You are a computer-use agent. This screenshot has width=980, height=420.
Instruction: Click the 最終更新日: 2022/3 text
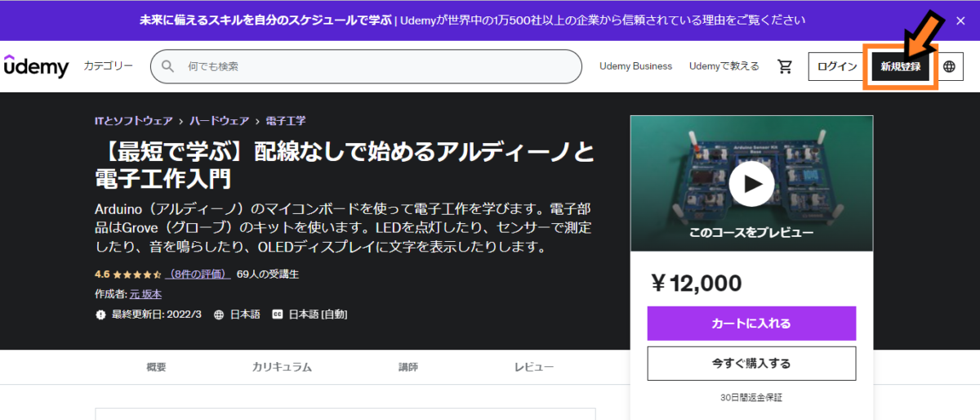[x=157, y=315]
